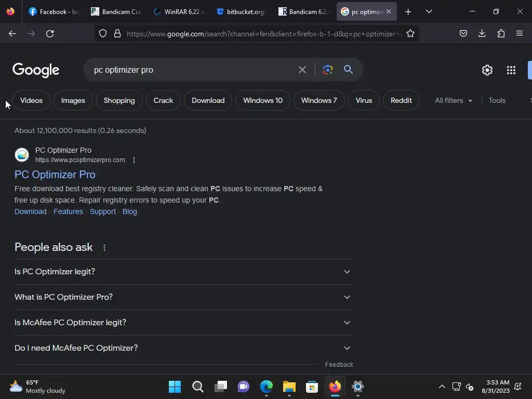Screen dimensions: 532x399
Task: Expand "Is McAfee PC Optimizer legit?" question
Action: 184,323
